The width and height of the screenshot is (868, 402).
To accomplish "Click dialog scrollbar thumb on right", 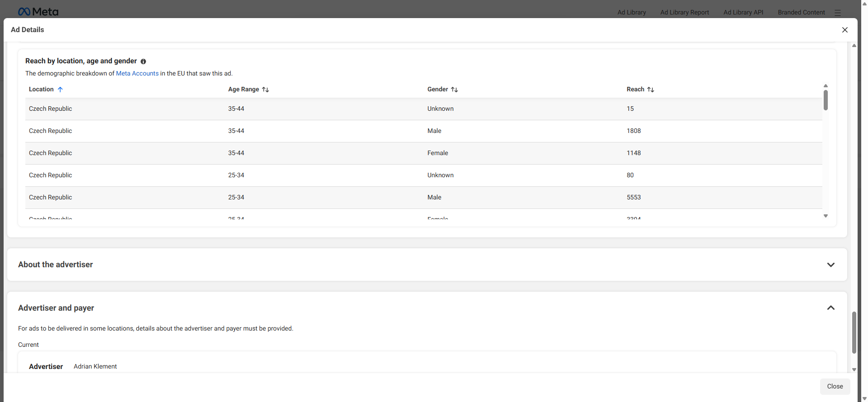I will click(x=854, y=332).
